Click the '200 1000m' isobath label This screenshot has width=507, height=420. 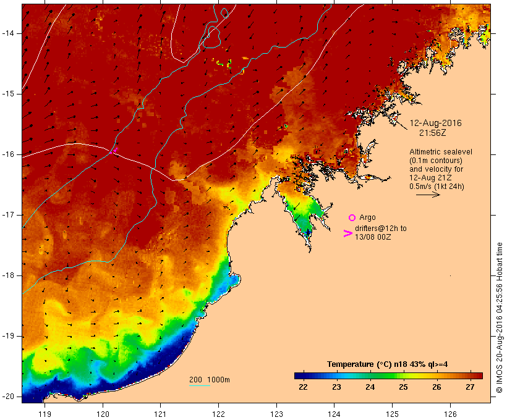(210, 380)
